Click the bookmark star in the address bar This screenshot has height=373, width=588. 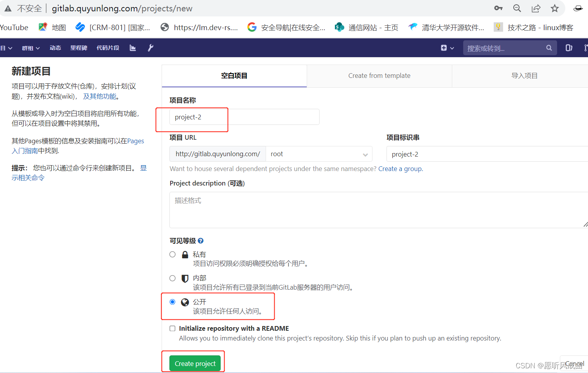tap(555, 8)
